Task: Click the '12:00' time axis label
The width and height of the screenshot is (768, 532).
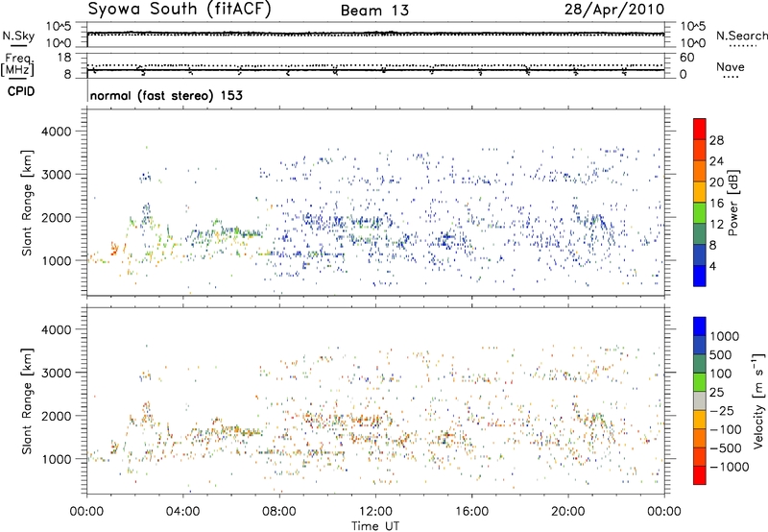Action: tap(375, 512)
